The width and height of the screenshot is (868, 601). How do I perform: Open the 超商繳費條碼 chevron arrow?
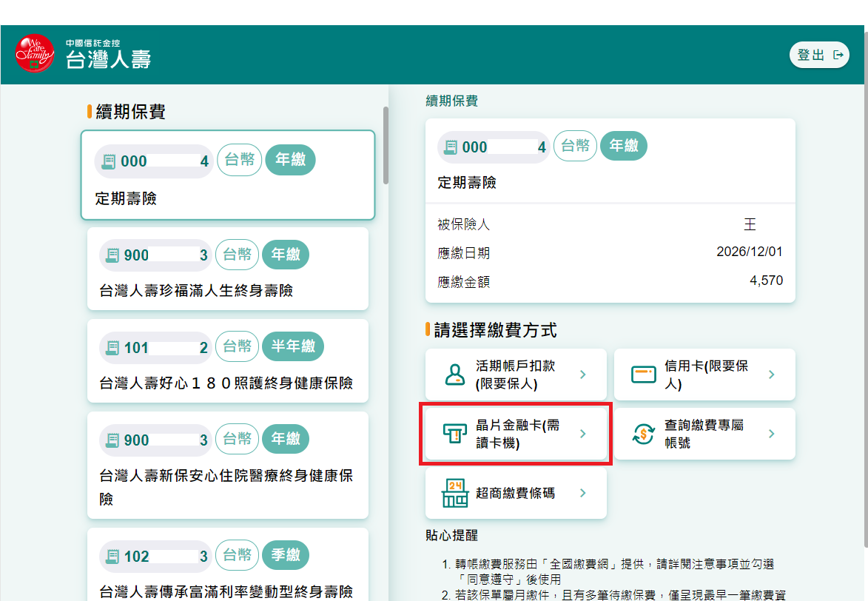tap(583, 493)
